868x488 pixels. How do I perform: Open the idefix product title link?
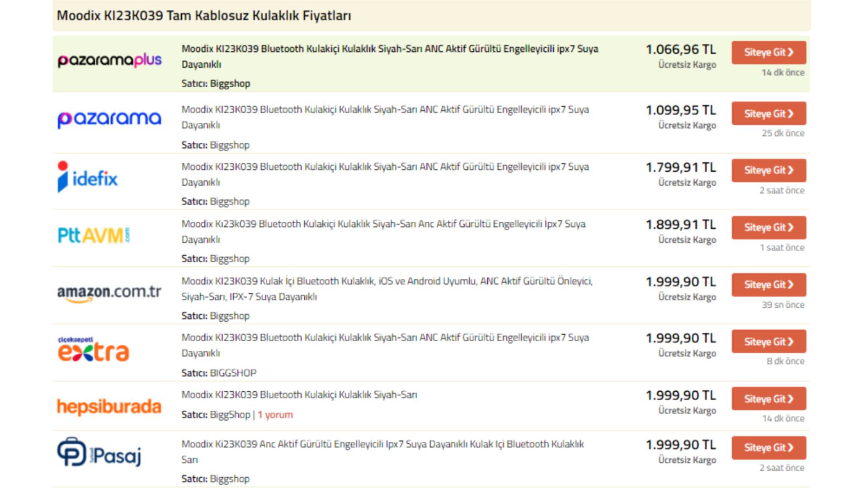(x=385, y=174)
